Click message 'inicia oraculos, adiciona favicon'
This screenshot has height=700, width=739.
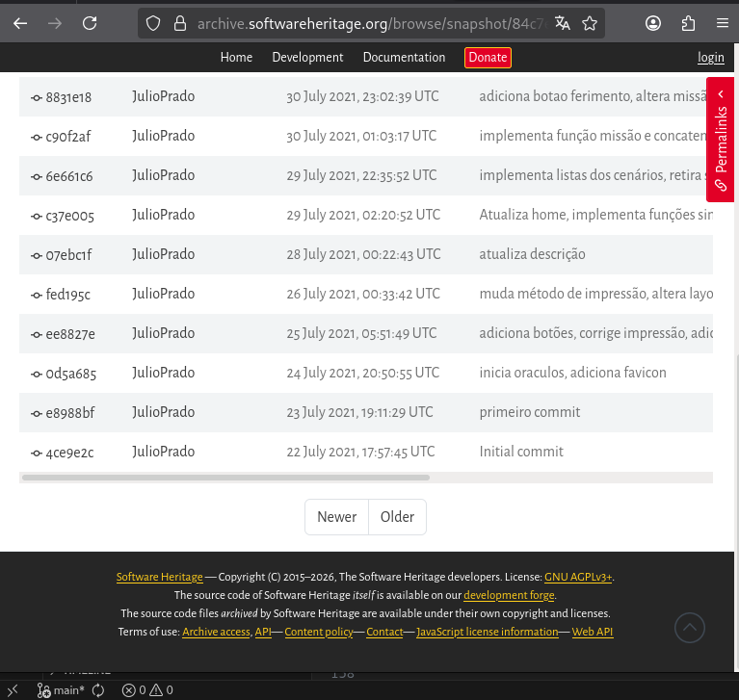coord(572,373)
